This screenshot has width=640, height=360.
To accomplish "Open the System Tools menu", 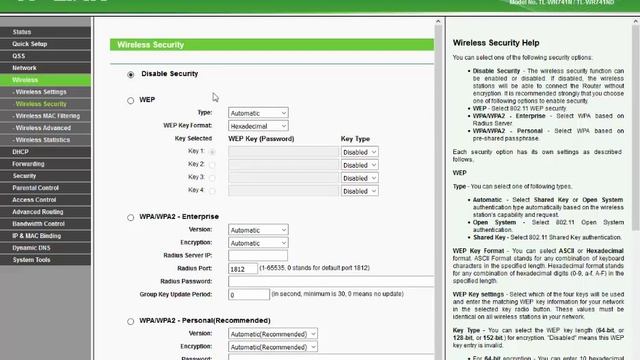I will click(x=45, y=260).
